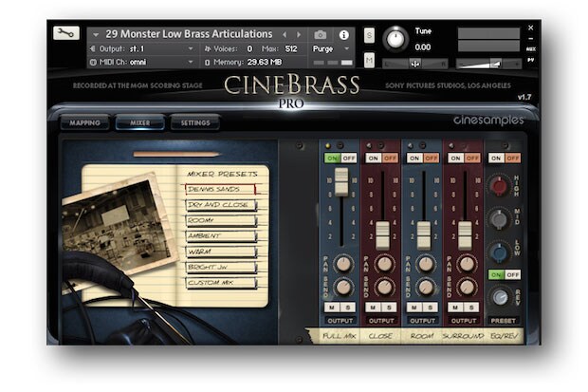The width and height of the screenshot is (588, 392).
Task: Select the Dry and Close preset
Action: (221, 205)
